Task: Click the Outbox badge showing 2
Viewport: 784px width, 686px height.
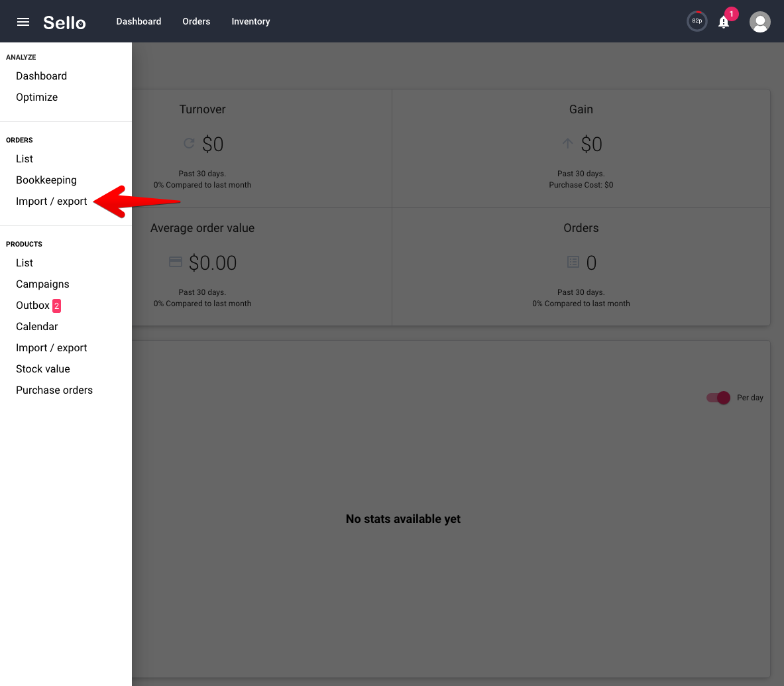Action: [x=56, y=306]
